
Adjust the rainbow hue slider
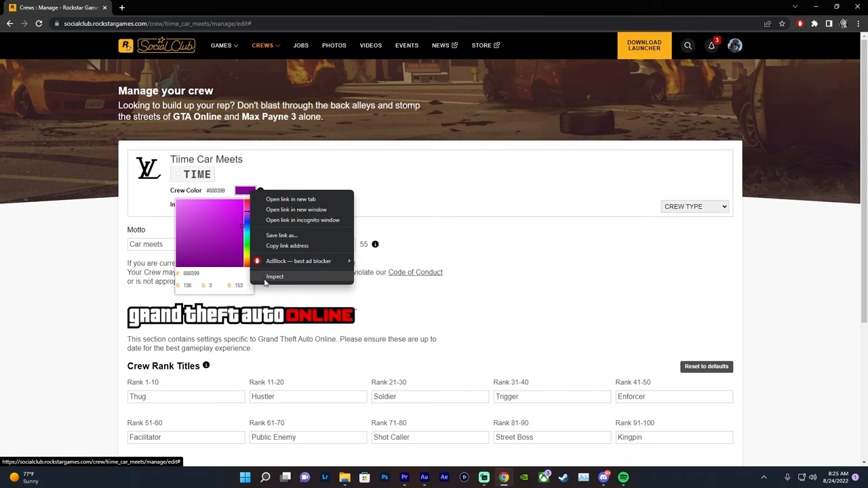tap(247, 234)
